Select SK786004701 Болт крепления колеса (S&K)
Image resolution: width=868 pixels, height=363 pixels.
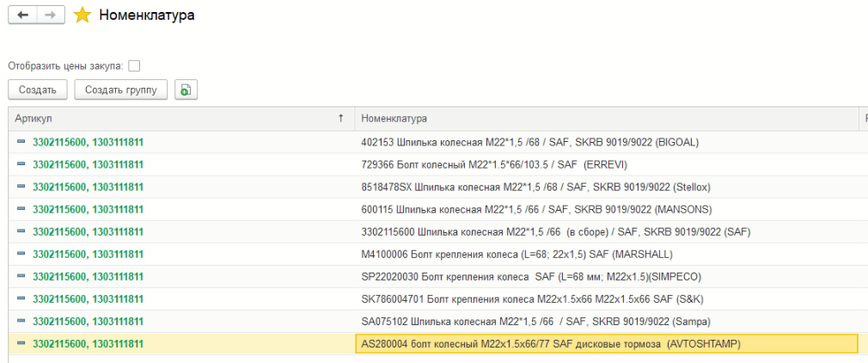tap(606, 299)
